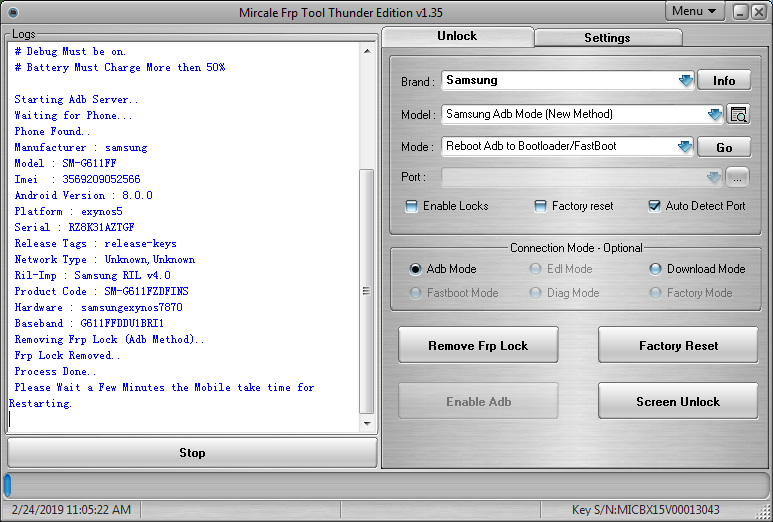Click the 'Frp Lock Removed..' log line
Image resolution: width=773 pixels, height=522 pixels.
pyautogui.click(x=67, y=355)
